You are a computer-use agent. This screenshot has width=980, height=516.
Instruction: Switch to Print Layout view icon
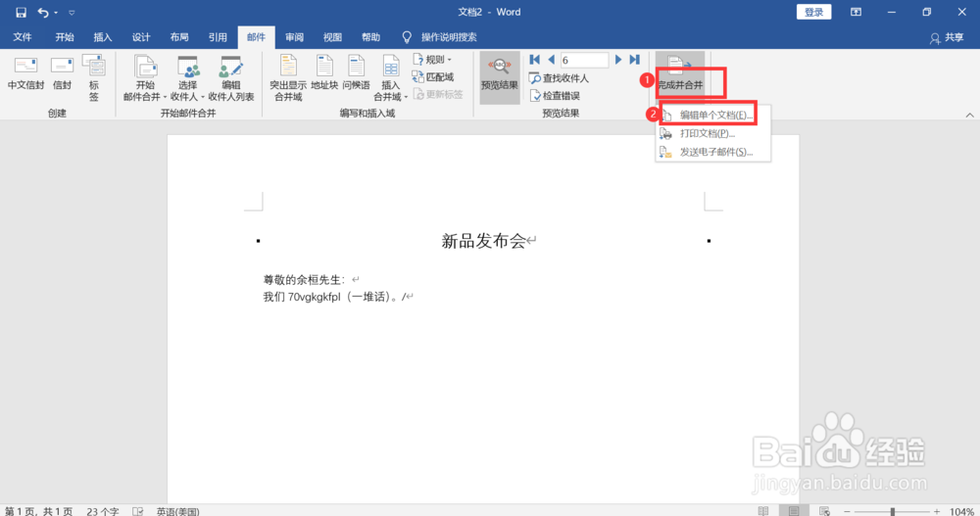coord(794,511)
